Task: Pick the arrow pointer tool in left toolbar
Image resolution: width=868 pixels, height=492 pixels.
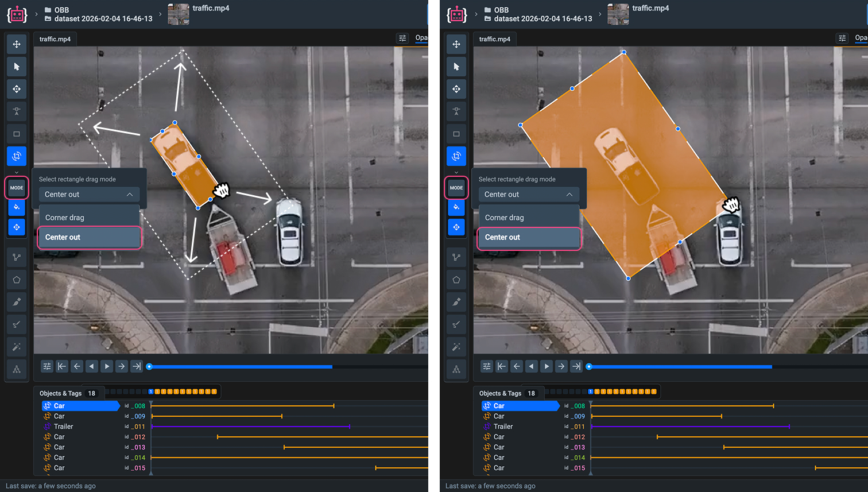Action: click(x=17, y=67)
